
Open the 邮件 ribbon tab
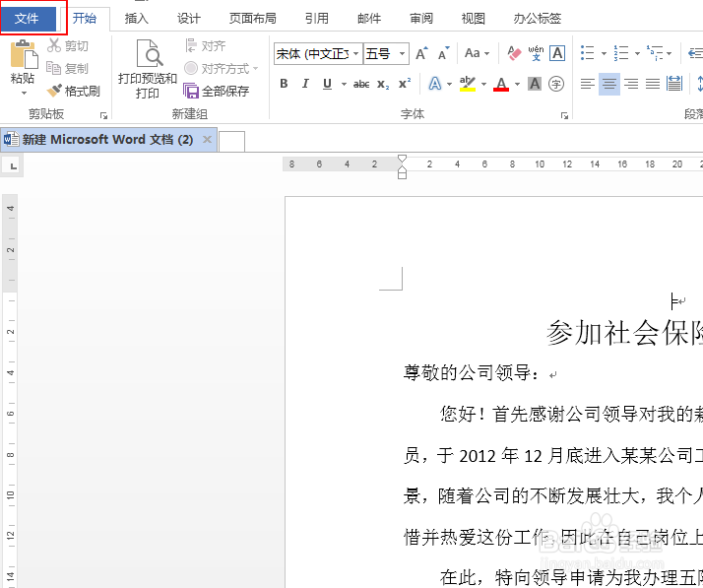[369, 19]
